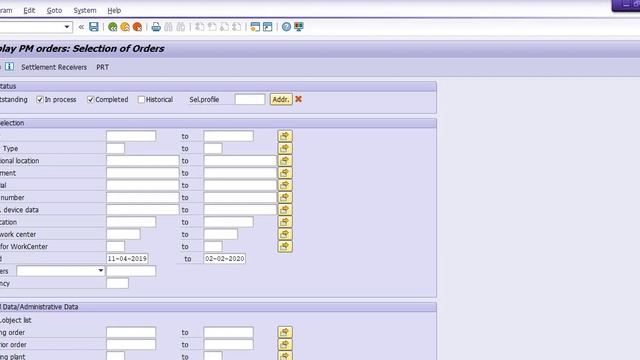Click the Addr. button
Screen dimensions: 640x360
point(281,99)
